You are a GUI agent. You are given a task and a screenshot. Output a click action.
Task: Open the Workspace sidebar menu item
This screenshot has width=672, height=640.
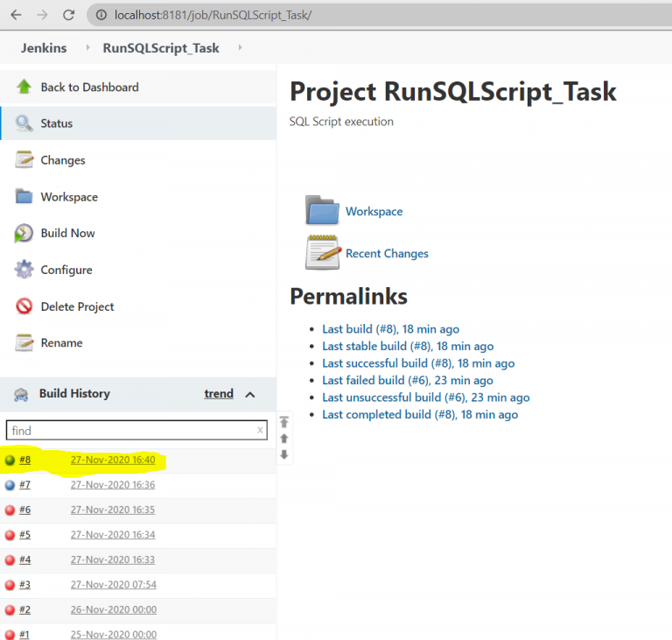[x=69, y=197]
